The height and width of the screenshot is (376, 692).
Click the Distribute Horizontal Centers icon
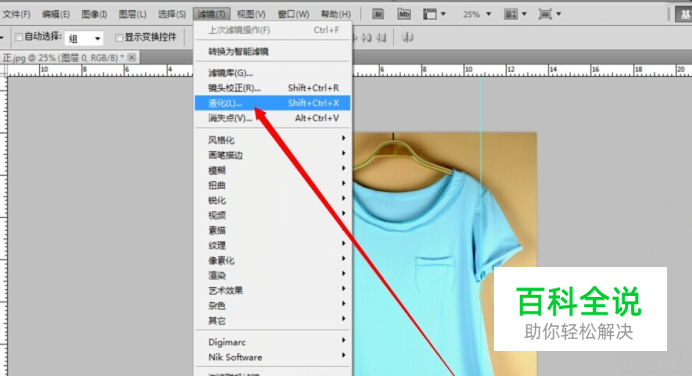367,38
